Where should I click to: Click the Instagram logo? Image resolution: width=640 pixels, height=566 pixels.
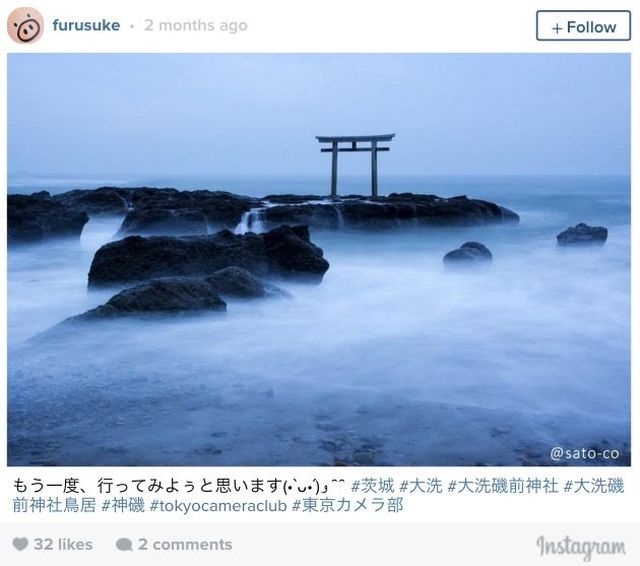(x=581, y=547)
